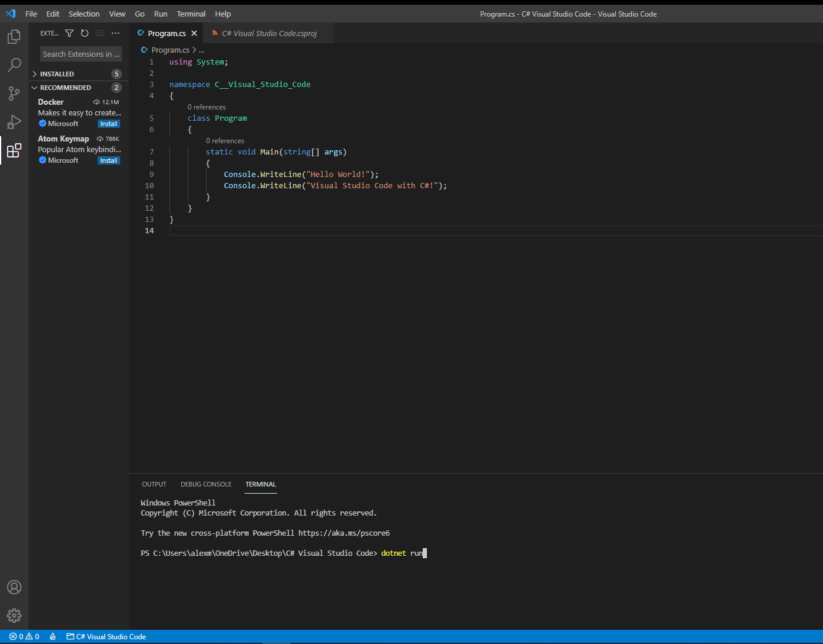Expand the INSTALLED extensions section
This screenshot has height=644, width=823.
pyautogui.click(x=79, y=74)
